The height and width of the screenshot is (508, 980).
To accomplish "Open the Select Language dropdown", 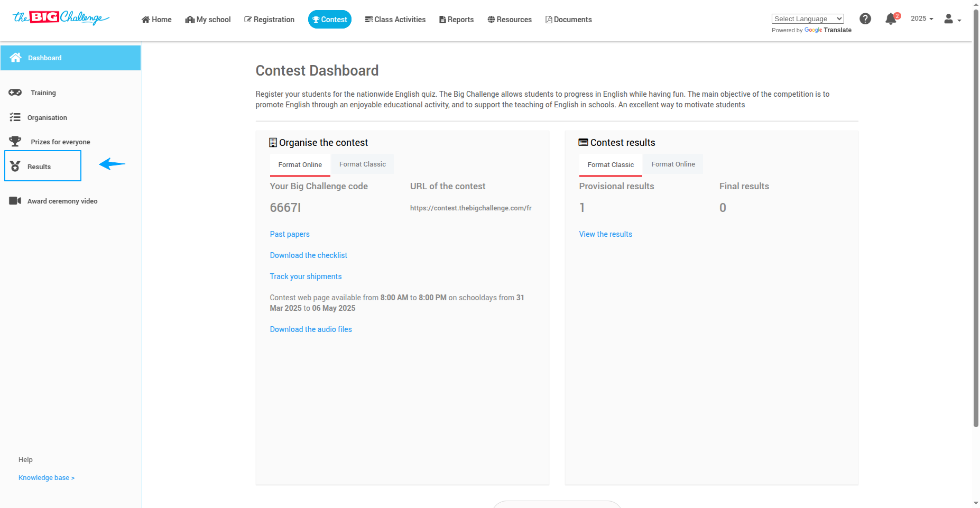I will [808, 19].
